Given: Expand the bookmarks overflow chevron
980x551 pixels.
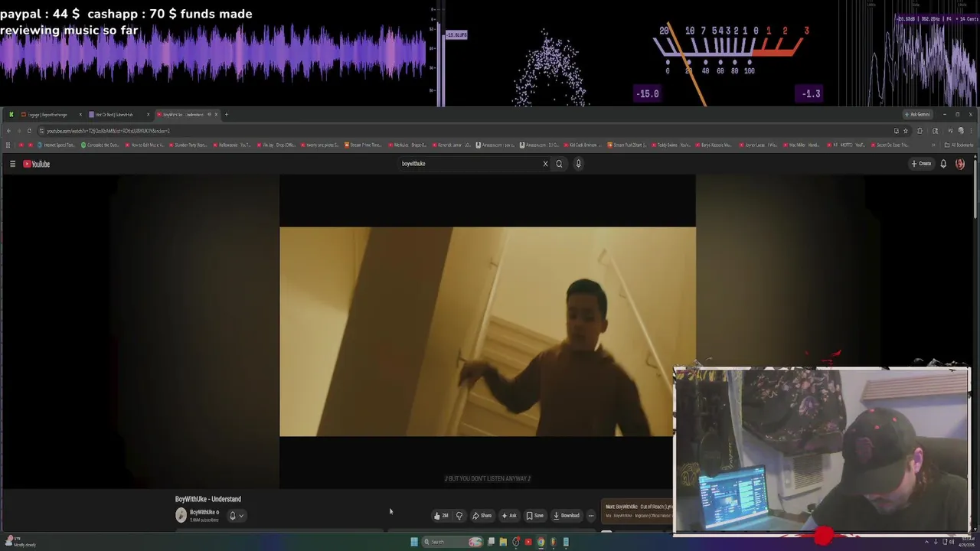Looking at the screenshot, I should (x=933, y=145).
